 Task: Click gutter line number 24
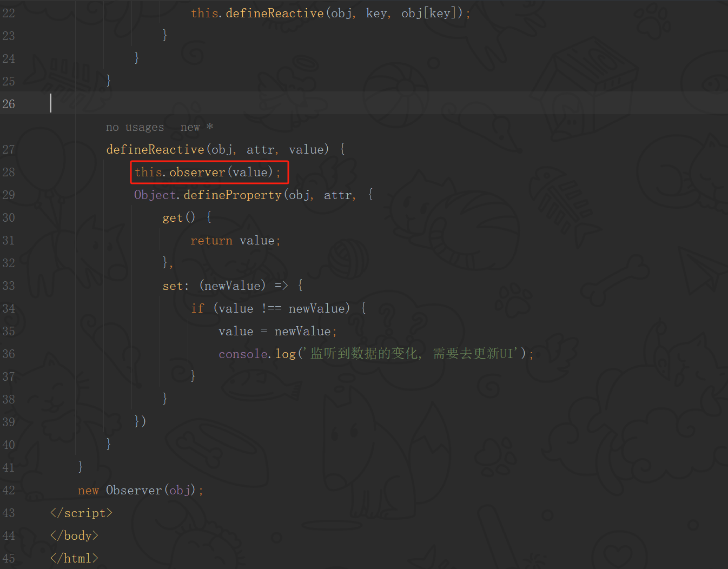click(9, 58)
